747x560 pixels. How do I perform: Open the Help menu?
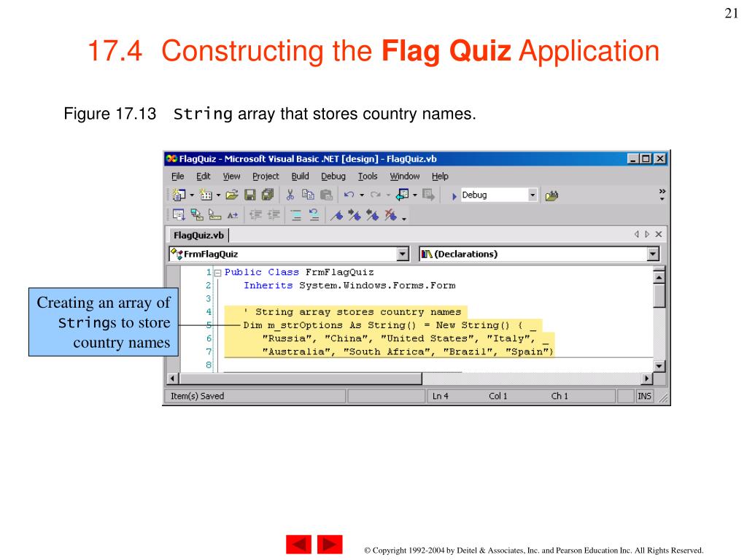[440, 176]
